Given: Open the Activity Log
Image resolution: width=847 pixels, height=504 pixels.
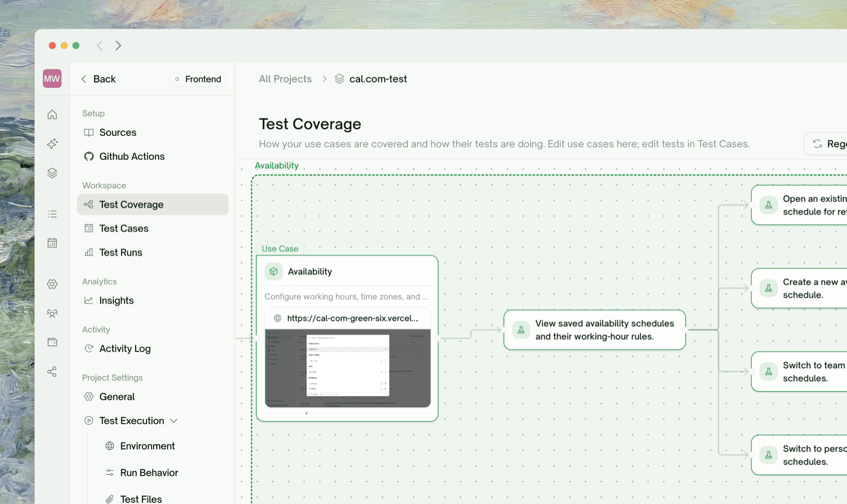Looking at the screenshot, I should pyautogui.click(x=153, y=348).
